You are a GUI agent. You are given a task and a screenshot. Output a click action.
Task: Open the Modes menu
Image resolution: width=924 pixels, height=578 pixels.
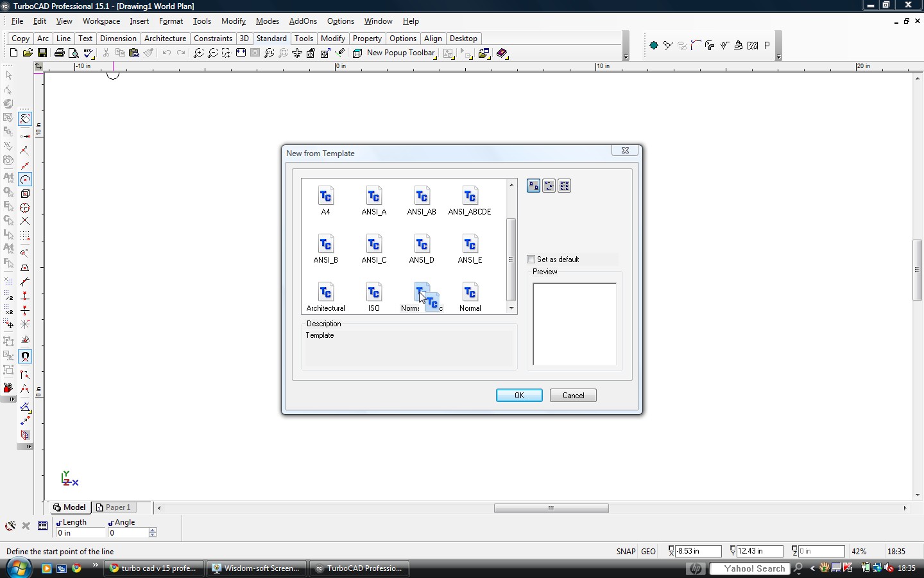[x=267, y=21]
